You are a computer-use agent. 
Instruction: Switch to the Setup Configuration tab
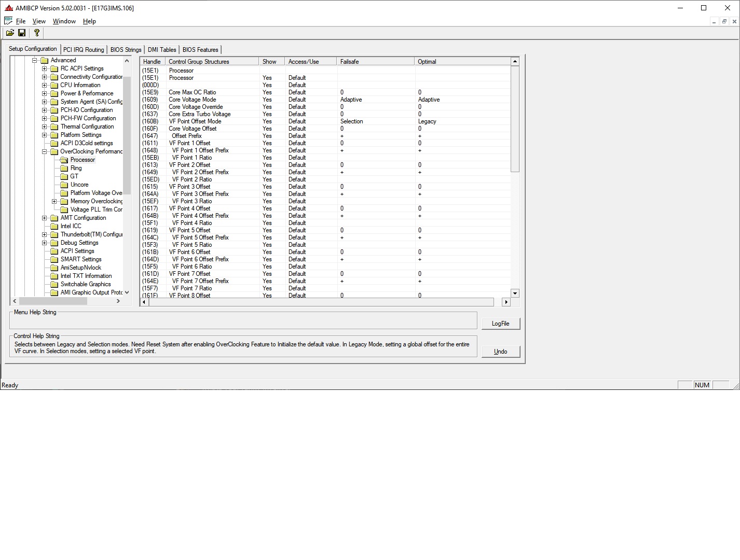pos(33,49)
